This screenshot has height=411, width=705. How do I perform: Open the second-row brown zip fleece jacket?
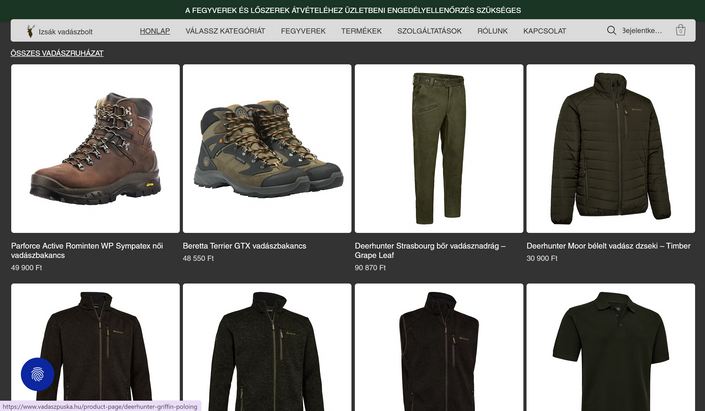point(95,347)
